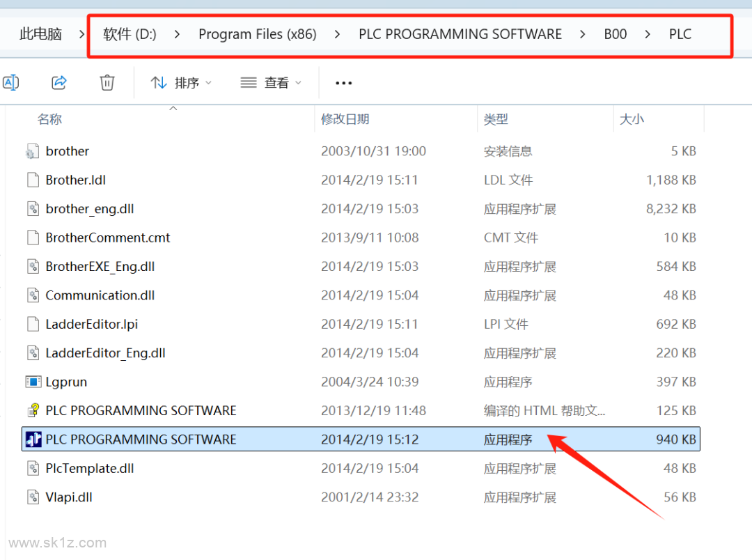Screen dimensions: 752x560
Task: Click the PLC breadcrumb segment
Action: (680, 34)
